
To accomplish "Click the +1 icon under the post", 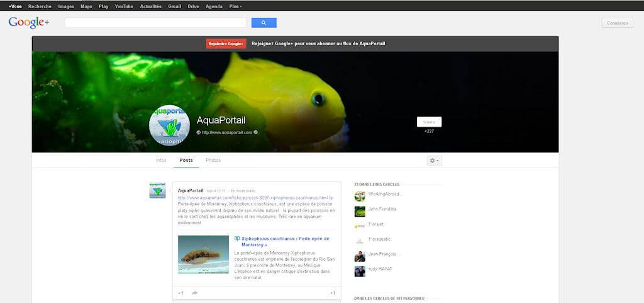I will point(180,293).
